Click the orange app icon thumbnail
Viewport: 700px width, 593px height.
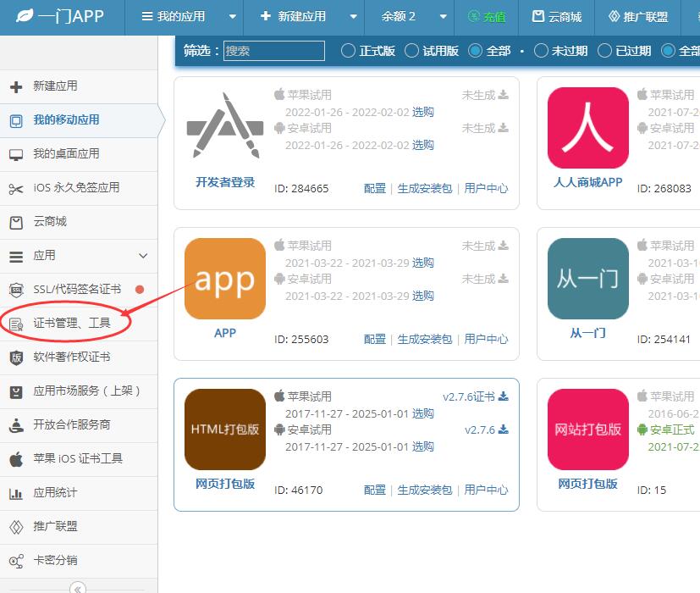coord(225,279)
